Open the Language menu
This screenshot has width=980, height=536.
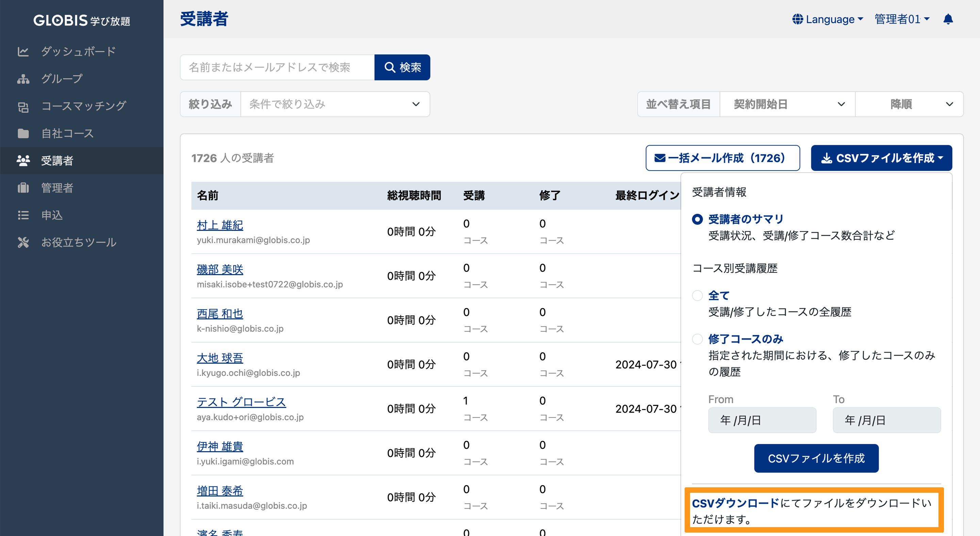click(x=826, y=19)
